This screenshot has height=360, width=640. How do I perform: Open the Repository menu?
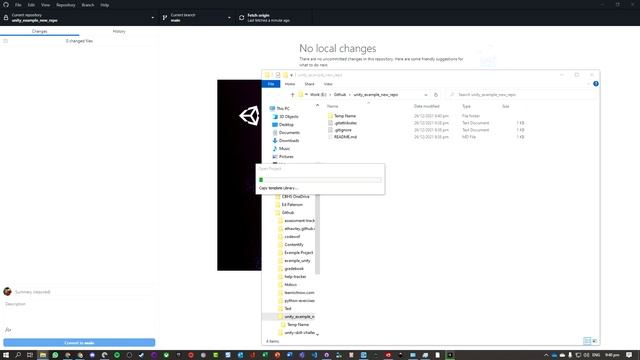[x=66, y=5]
